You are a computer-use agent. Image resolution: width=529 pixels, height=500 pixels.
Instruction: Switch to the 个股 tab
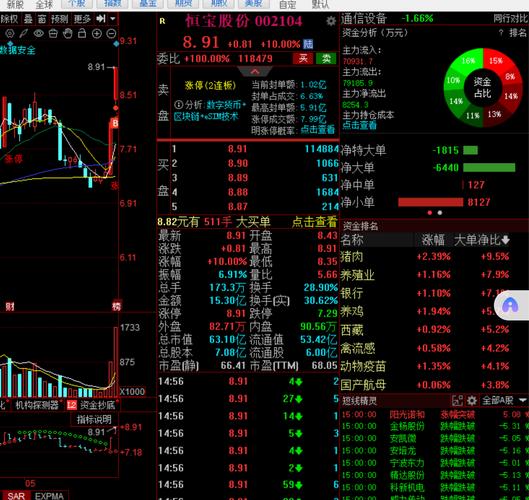click(x=77, y=4)
